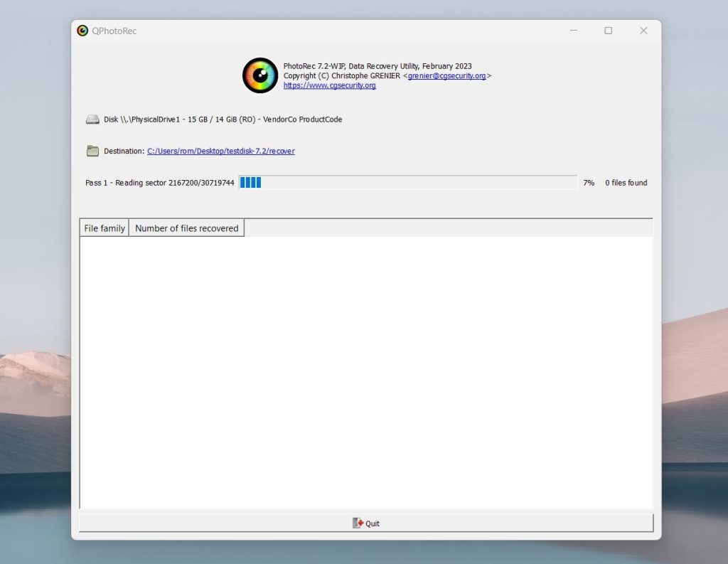Click the empty recovery results area

(x=366, y=370)
